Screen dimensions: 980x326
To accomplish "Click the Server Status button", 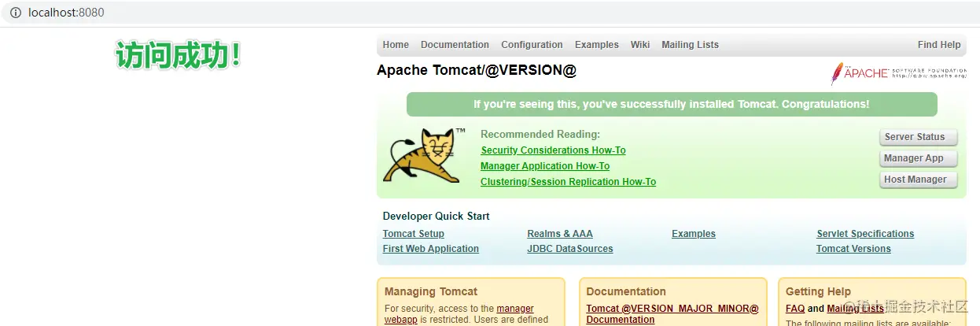I will point(918,137).
